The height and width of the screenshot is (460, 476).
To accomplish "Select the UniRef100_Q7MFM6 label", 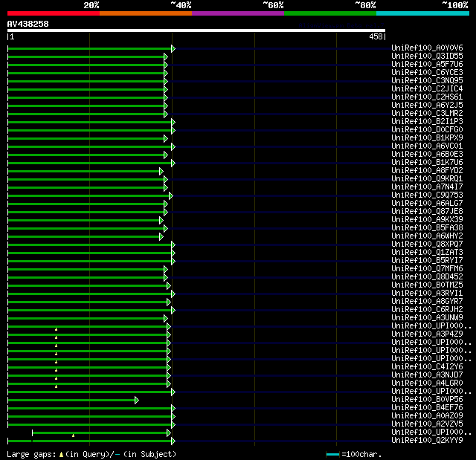I will (427, 269).
